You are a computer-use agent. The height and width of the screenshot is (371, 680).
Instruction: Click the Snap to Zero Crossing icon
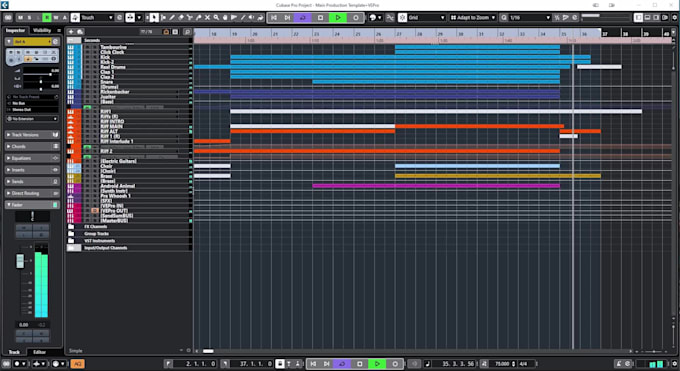pyautogui.click(x=390, y=17)
